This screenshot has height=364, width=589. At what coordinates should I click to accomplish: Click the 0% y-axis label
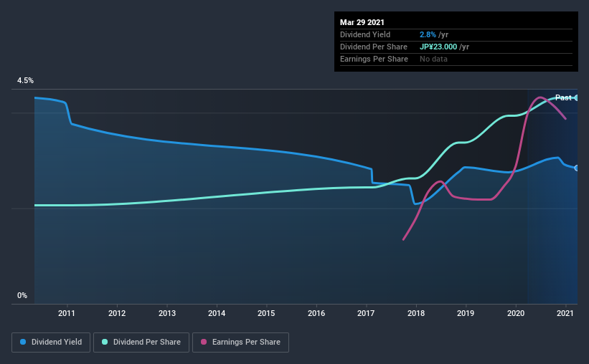point(22,296)
